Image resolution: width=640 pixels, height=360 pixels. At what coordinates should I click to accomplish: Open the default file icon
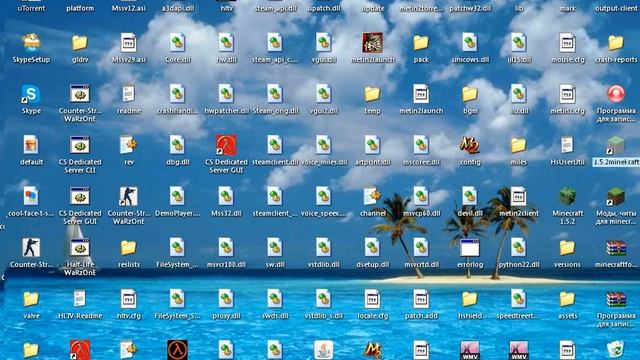(x=31, y=145)
